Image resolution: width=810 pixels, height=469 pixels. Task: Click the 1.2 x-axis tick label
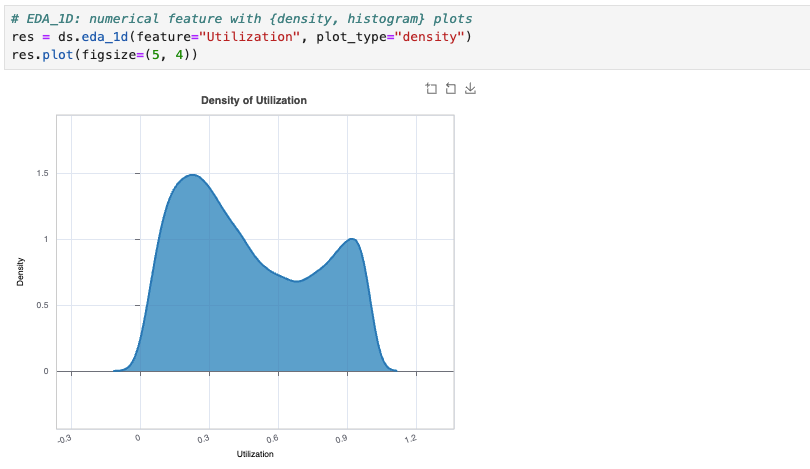click(x=410, y=439)
